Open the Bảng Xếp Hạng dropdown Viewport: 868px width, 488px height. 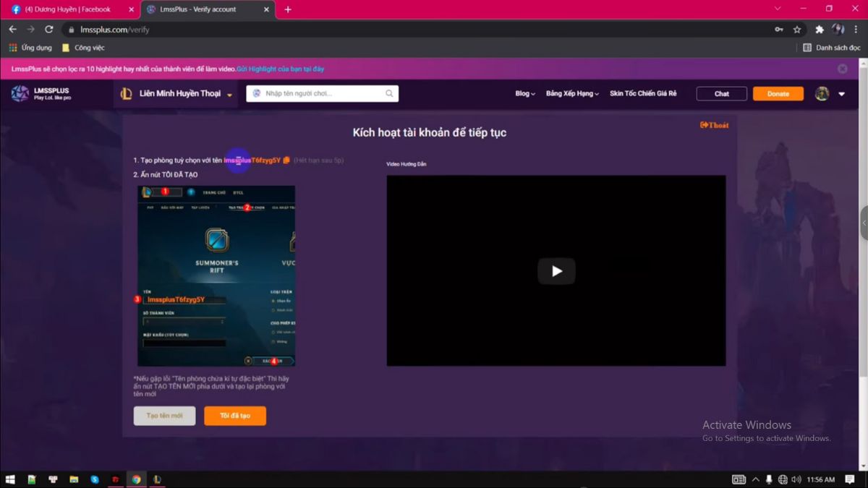(572, 93)
